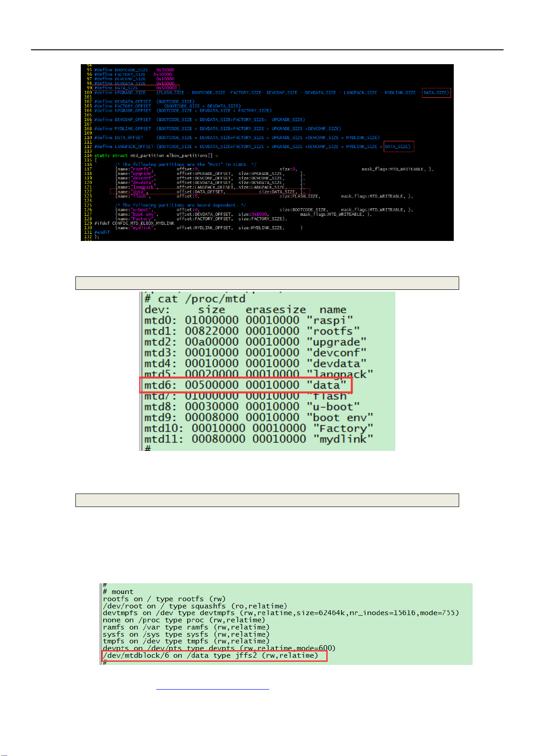The image size is (535, 756).
Task: Click the "# mount" command line
Action: point(118,592)
